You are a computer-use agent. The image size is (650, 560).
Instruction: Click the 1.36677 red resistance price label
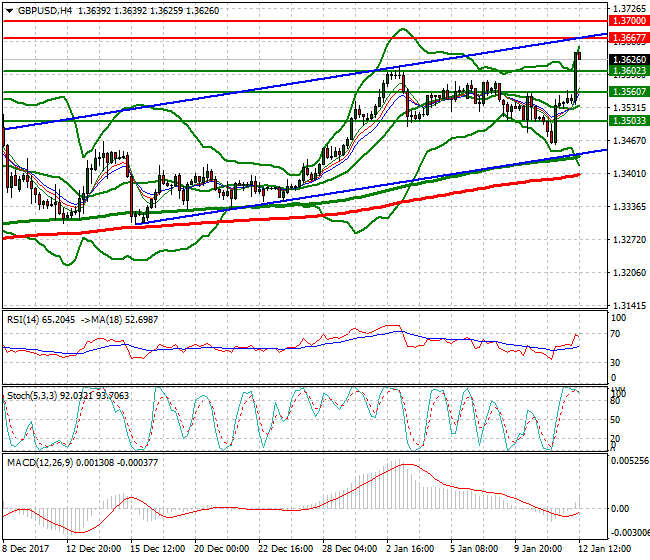(629, 38)
